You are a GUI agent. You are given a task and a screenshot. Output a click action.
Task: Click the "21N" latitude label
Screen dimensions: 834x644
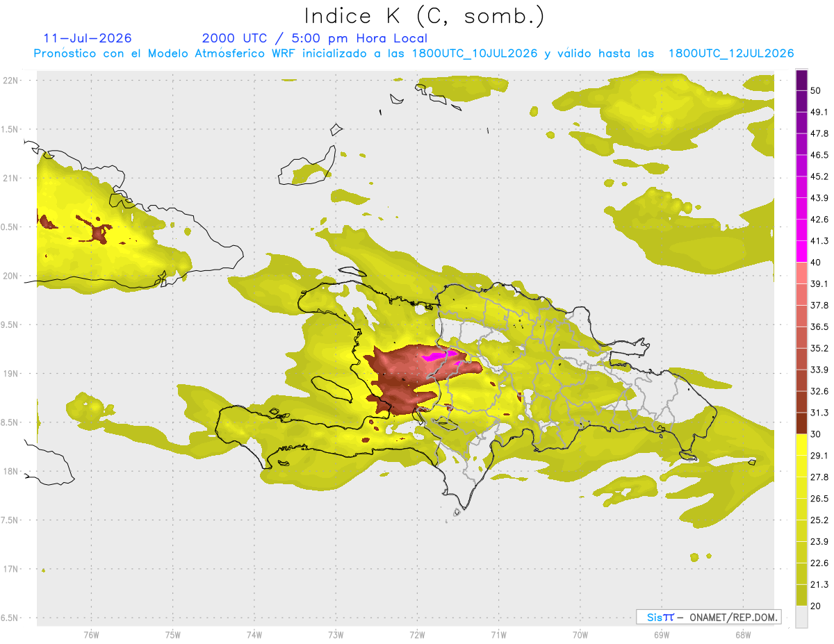point(10,178)
